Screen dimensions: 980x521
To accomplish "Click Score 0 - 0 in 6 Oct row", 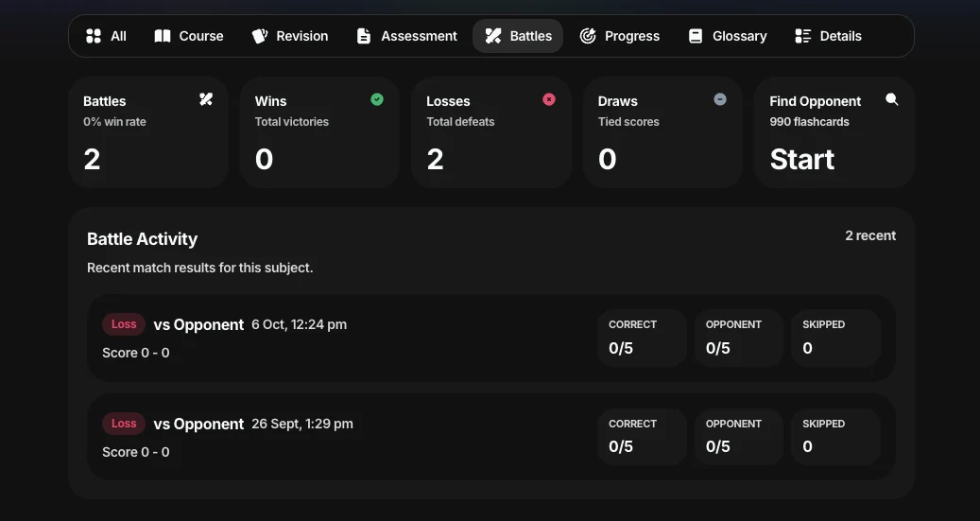I will [136, 353].
